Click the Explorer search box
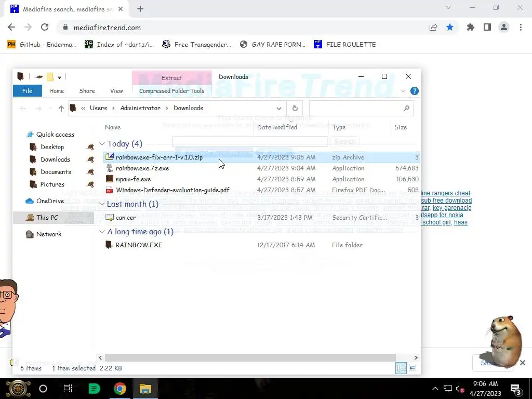The width and height of the screenshot is (532, 399). click(x=362, y=108)
